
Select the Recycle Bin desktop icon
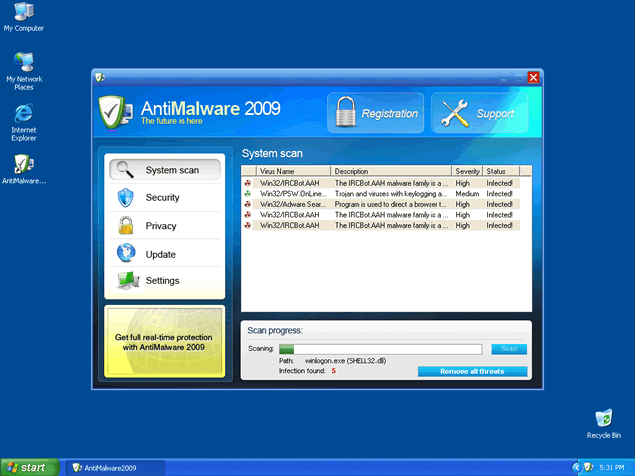coord(603,418)
